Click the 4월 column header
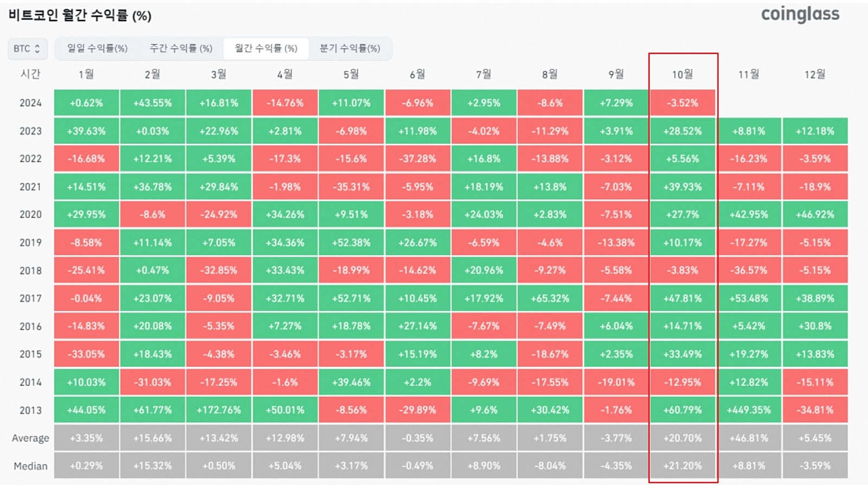Viewport: 868px width, 485px height. [x=285, y=74]
